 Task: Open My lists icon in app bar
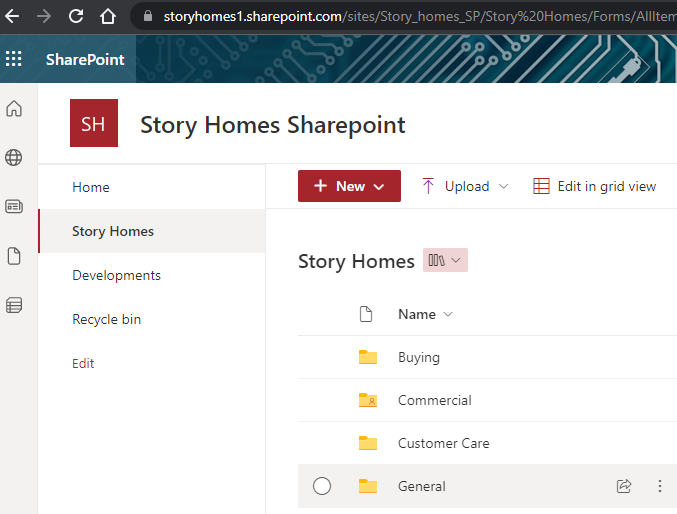click(x=14, y=305)
